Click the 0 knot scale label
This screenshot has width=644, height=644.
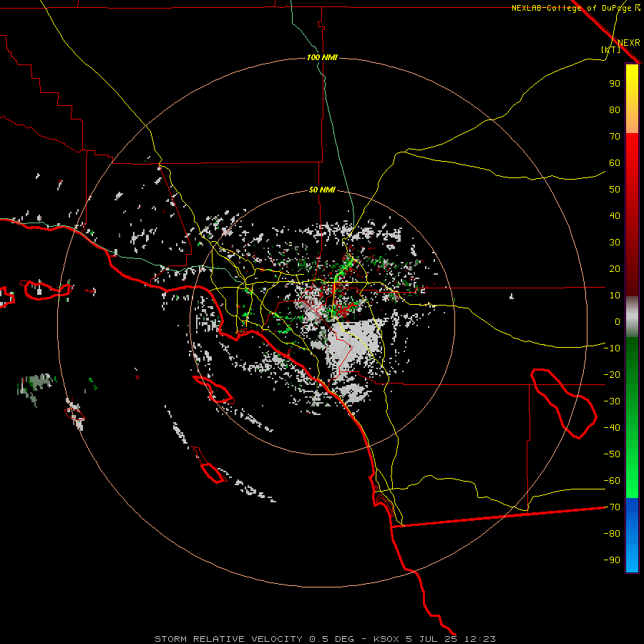tap(618, 321)
